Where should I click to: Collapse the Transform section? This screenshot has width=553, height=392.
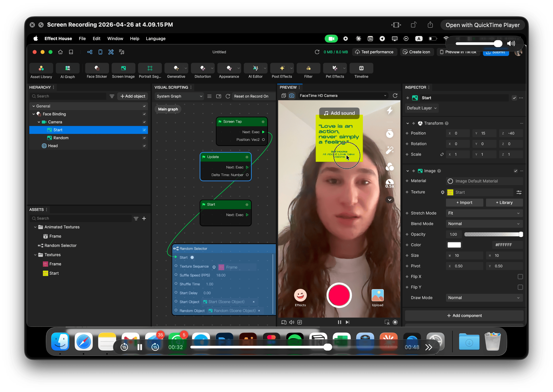tap(408, 123)
